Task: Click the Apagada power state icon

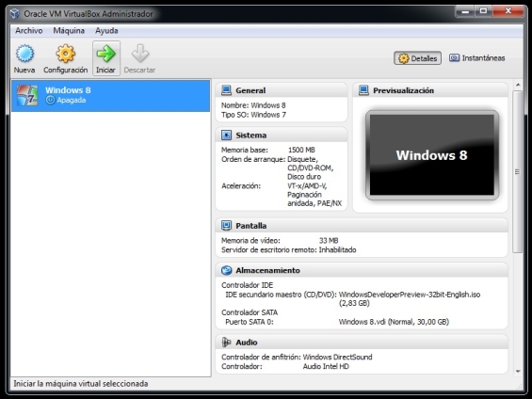Action: [50, 100]
